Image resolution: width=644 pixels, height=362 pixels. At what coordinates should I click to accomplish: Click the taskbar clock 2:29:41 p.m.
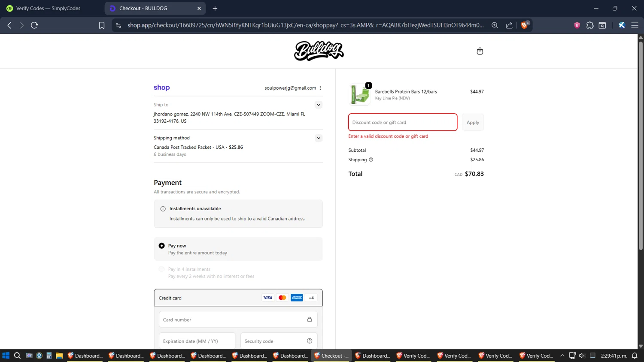pos(614,356)
